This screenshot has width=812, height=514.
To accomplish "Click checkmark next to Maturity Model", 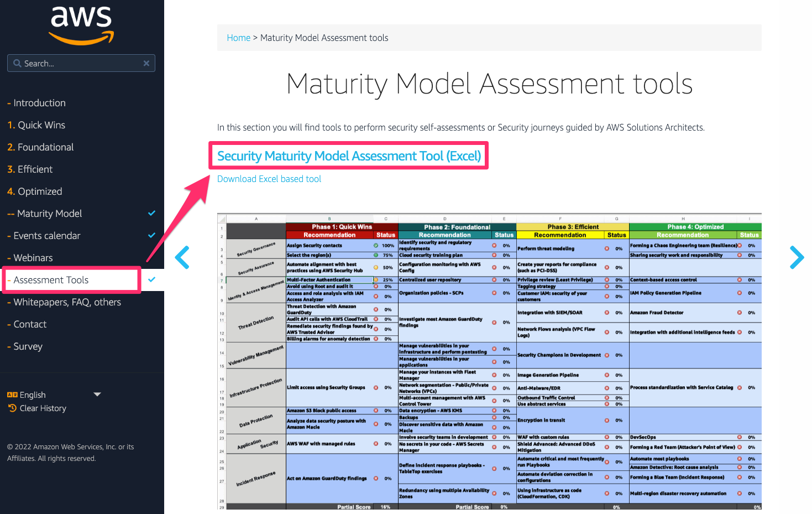I will [152, 213].
